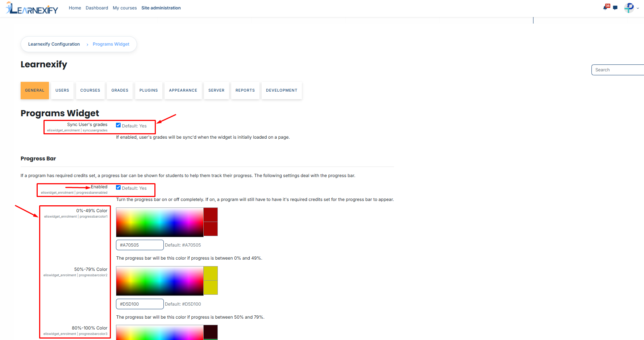The image size is (644, 340).
Task: Click the Search settings field
Action: click(x=618, y=70)
